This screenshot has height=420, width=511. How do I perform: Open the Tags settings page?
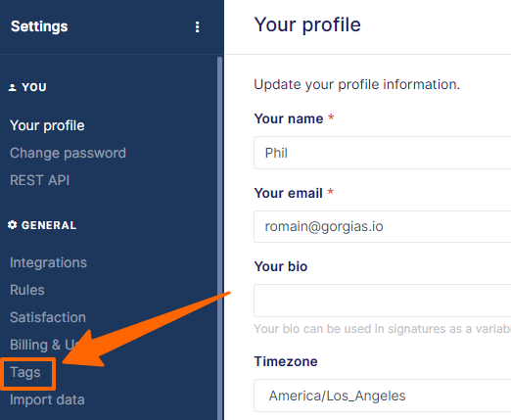coord(25,372)
